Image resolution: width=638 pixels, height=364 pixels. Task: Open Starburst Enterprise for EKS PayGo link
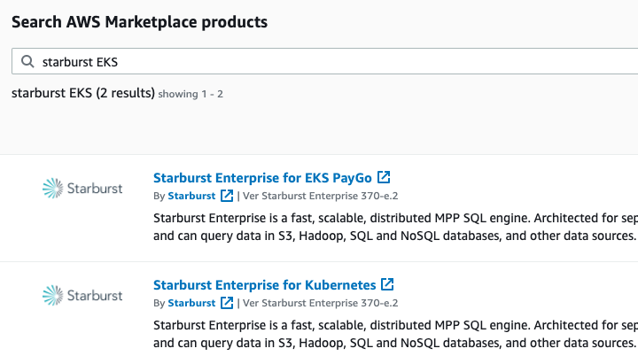coord(262,178)
